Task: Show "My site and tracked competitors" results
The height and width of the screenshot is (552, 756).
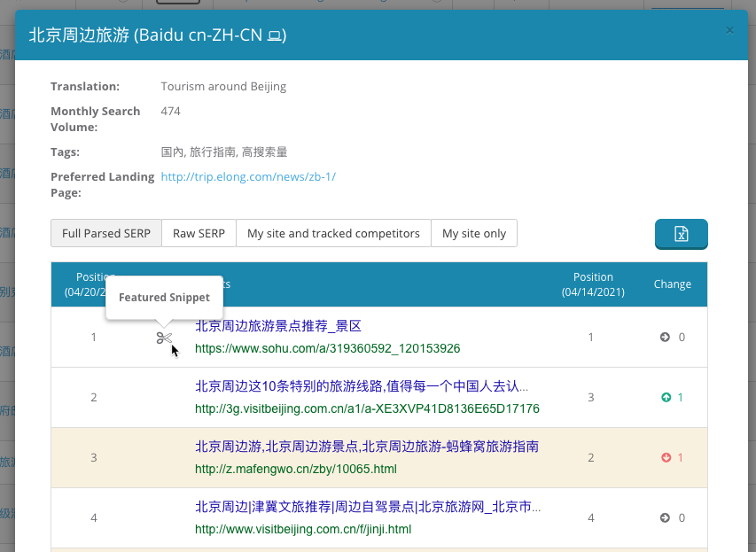Action: pos(333,233)
